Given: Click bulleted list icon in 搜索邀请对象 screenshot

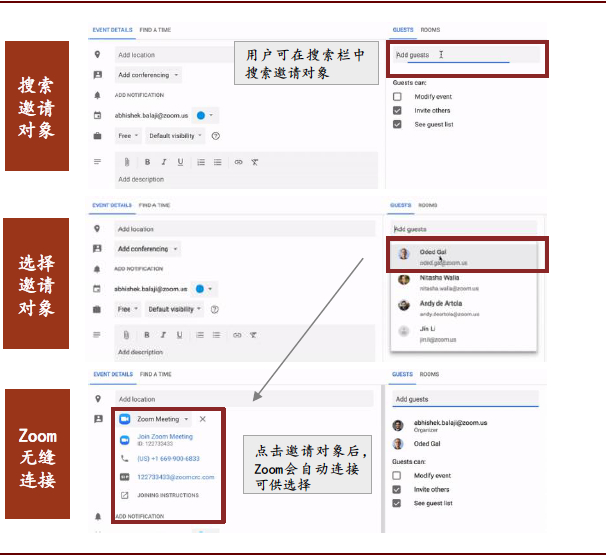Looking at the screenshot, I should [x=217, y=162].
